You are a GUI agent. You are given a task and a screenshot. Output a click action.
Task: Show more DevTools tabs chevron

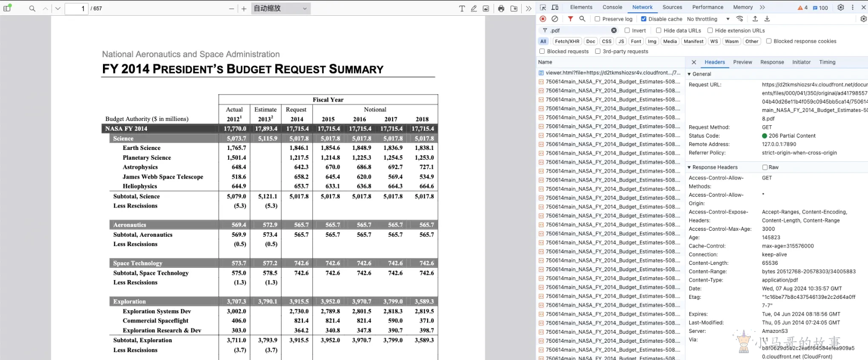click(763, 7)
